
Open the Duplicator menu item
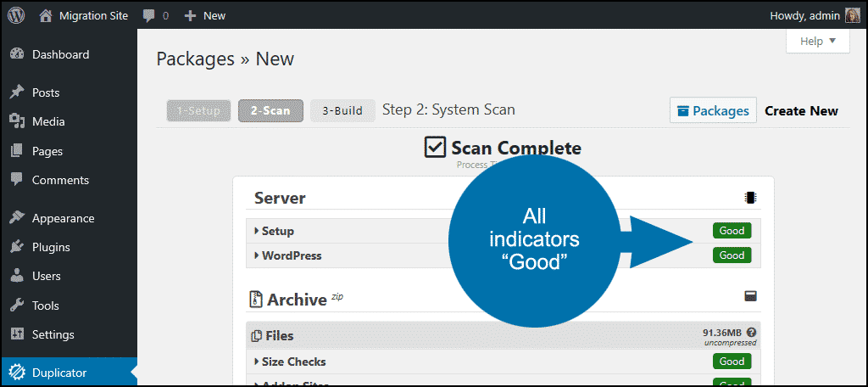coord(69,373)
